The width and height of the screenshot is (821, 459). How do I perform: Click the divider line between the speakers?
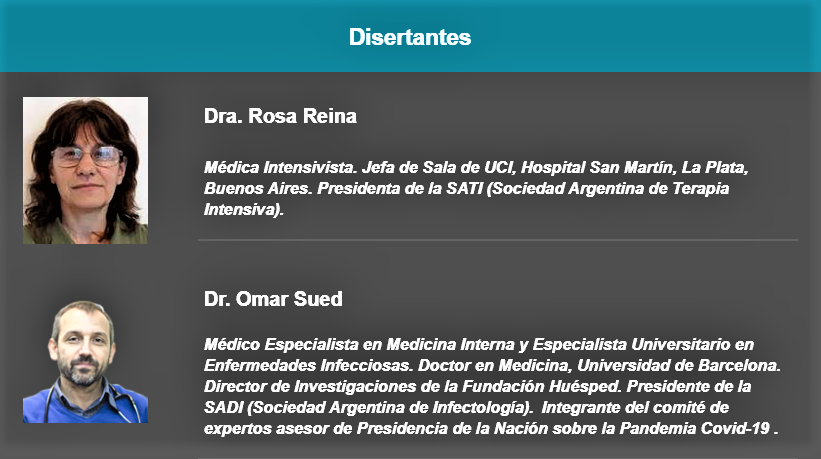click(x=497, y=240)
